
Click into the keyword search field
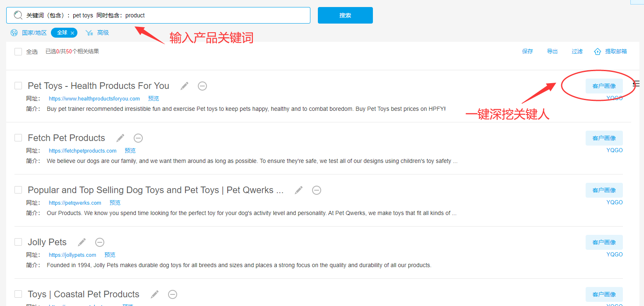coord(158,15)
